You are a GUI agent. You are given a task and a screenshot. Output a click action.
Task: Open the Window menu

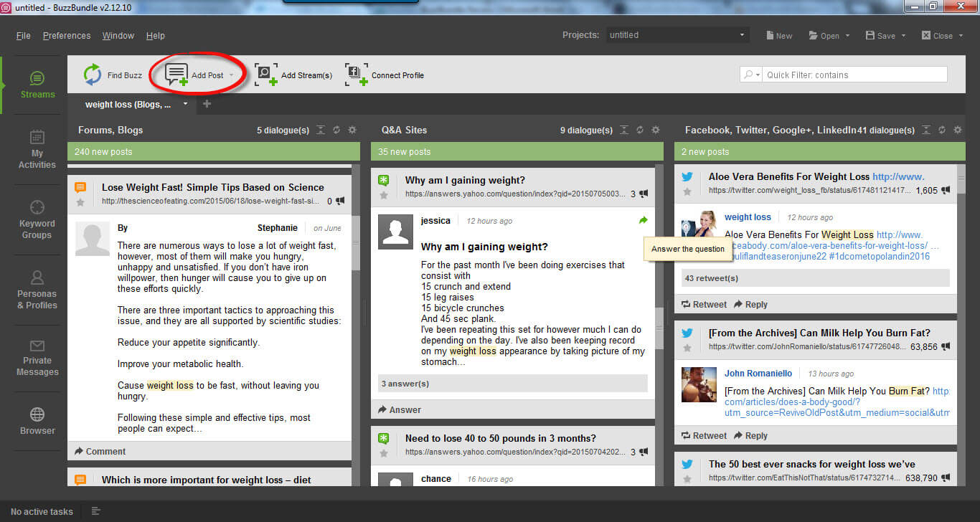point(118,35)
